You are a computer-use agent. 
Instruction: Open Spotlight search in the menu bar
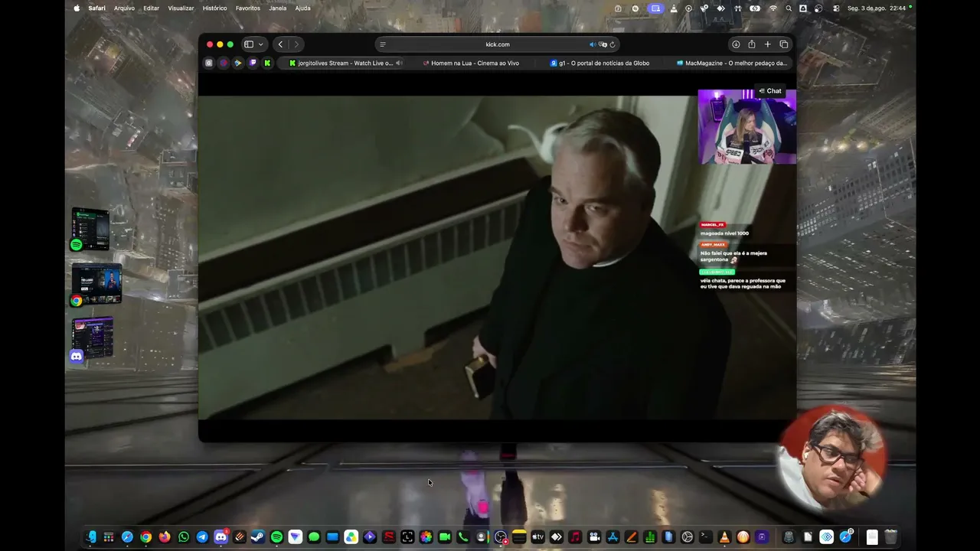tap(789, 8)
